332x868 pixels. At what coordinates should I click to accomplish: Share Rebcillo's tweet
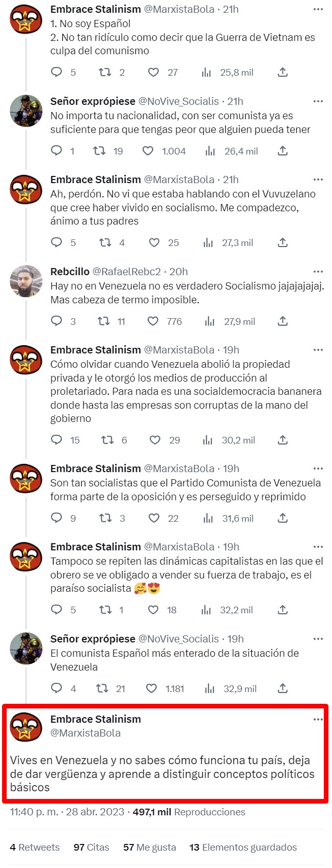click(x=282, y=321)
